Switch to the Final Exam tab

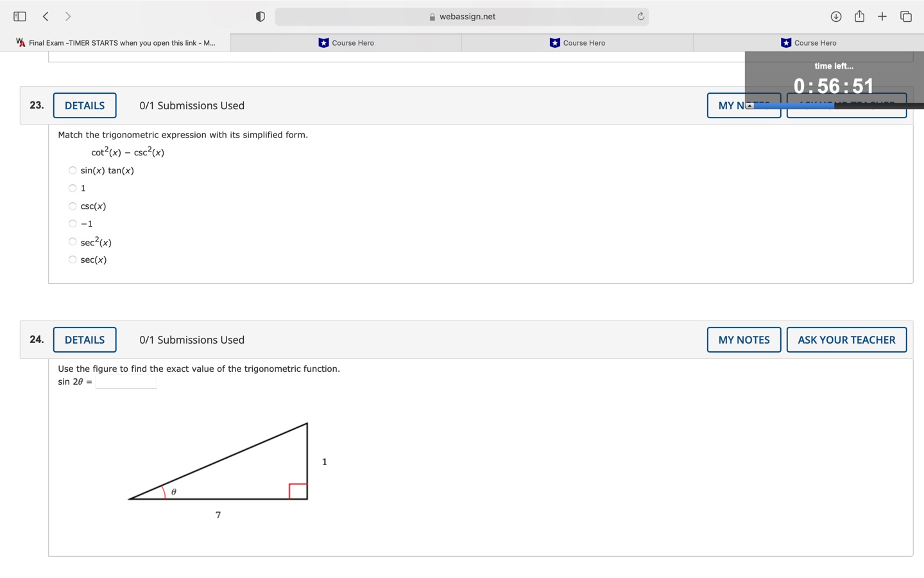[x=116, y=42]
